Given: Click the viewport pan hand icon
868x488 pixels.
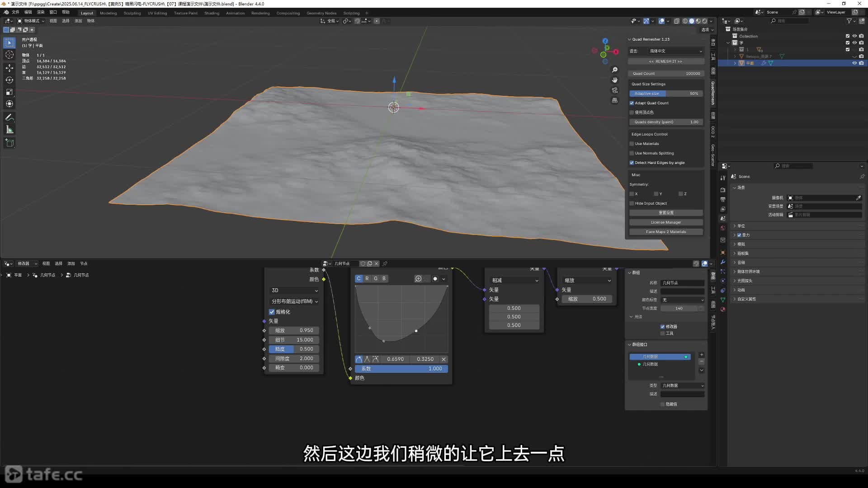Looking at the screenshot, I should [x=615, y=80].
